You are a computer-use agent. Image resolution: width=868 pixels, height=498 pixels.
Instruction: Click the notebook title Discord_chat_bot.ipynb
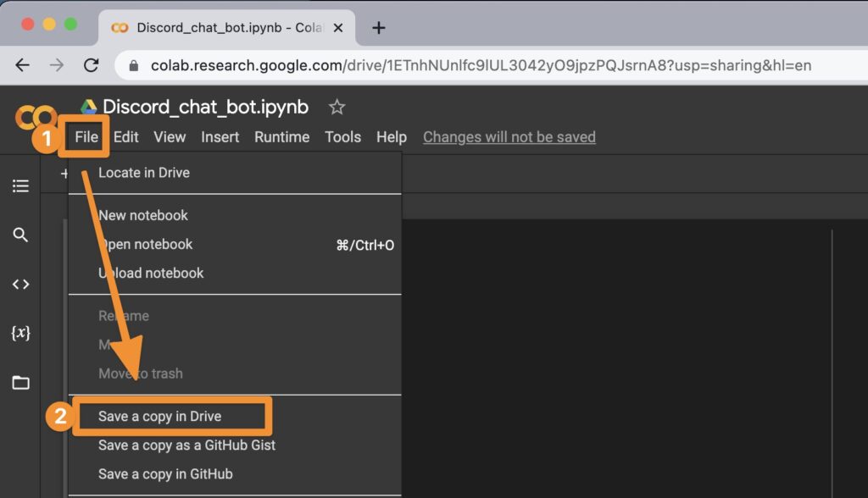click(x=205, y=107)
